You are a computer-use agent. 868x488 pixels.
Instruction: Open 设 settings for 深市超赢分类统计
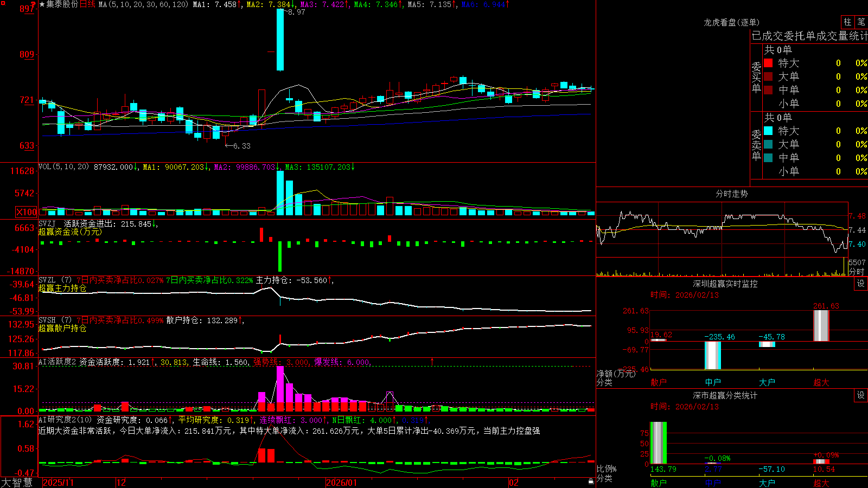[860, 395]
